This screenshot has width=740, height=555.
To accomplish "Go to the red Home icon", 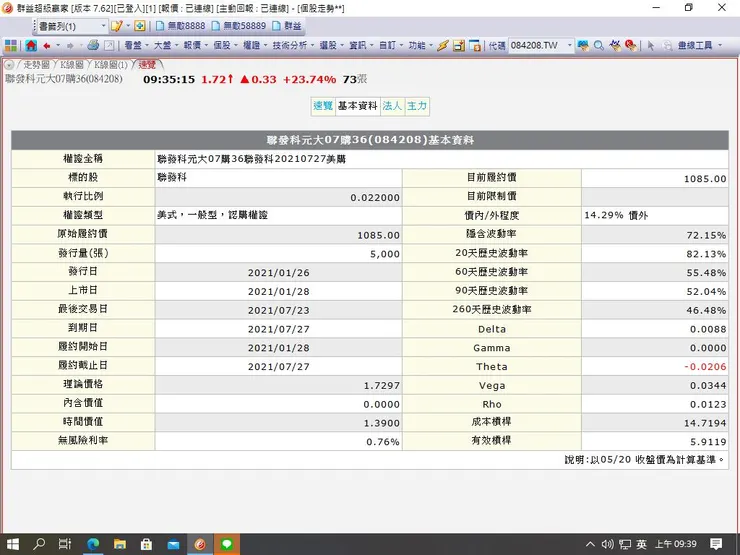I will click(31, 45).
